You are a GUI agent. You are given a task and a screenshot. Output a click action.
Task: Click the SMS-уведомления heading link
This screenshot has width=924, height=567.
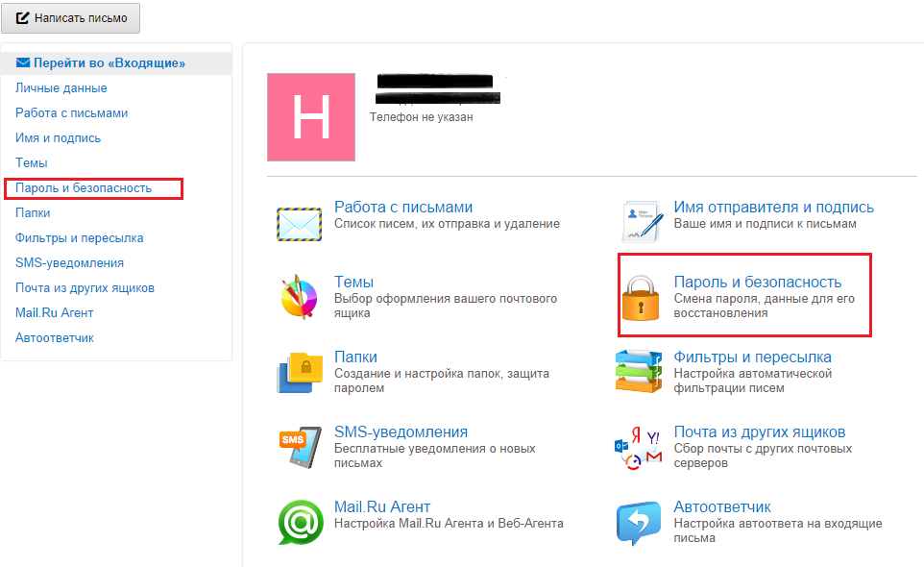(x=401, y=431)
